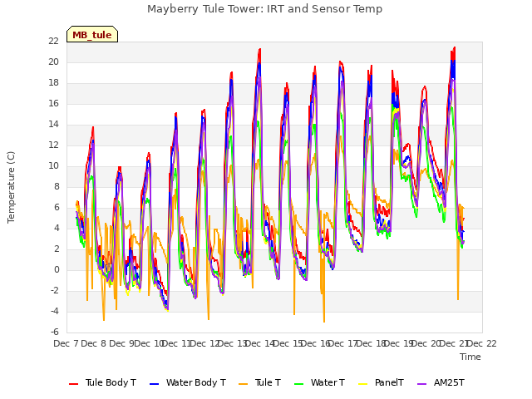Click the Dec 17 x-axis tick label
Screen dimensions: 532x399
pyautogui.click(x=343, y=343)
